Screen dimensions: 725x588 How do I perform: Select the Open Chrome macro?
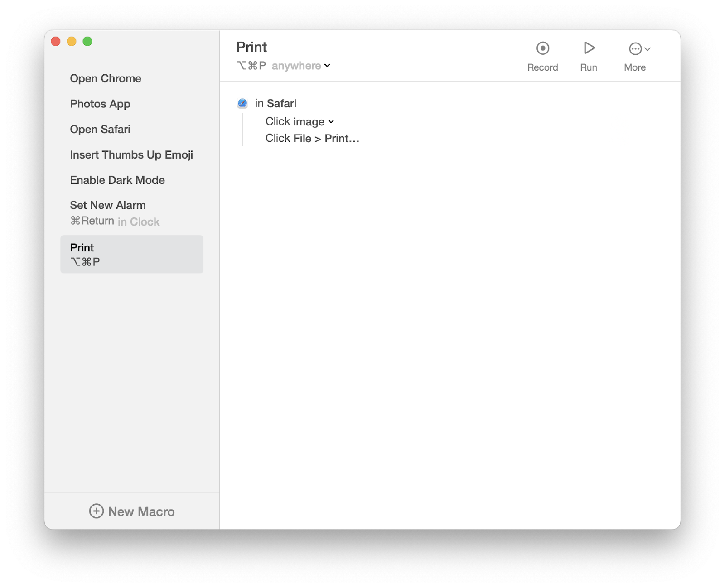click(x=106, y=78)
